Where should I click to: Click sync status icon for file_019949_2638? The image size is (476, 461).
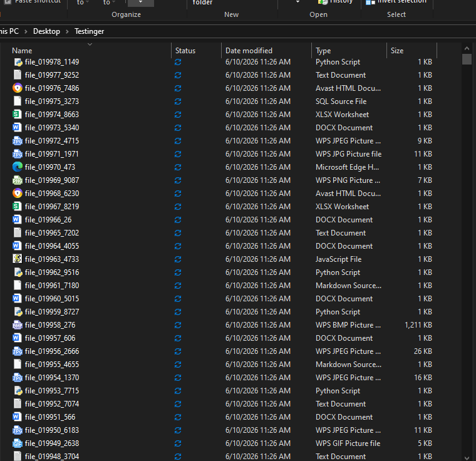click(178, 443)
